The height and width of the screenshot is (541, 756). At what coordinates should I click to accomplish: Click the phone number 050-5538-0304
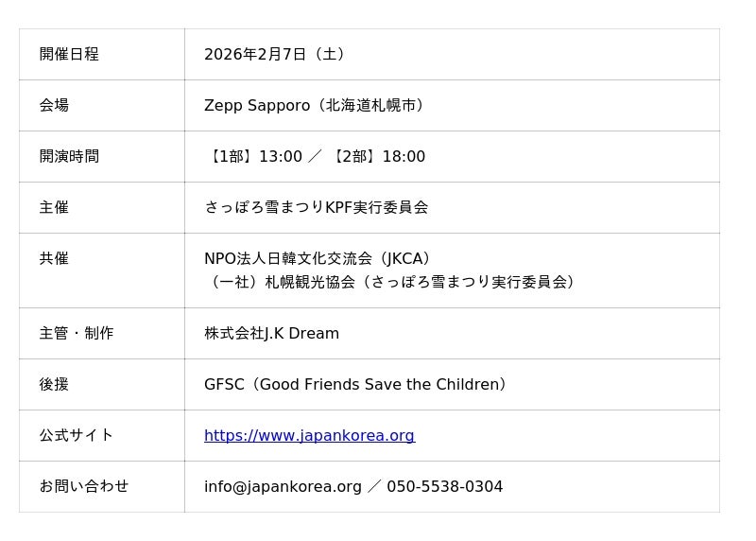444,487
